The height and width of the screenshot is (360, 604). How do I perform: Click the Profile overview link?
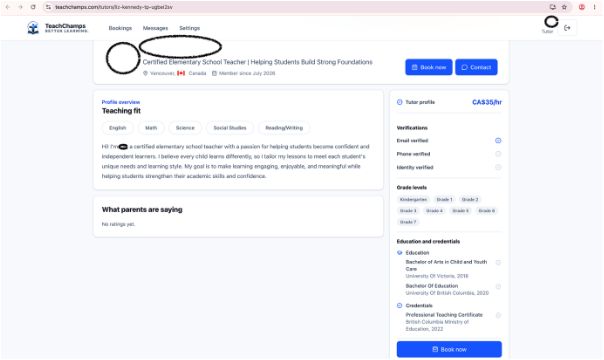coord(121,102)
